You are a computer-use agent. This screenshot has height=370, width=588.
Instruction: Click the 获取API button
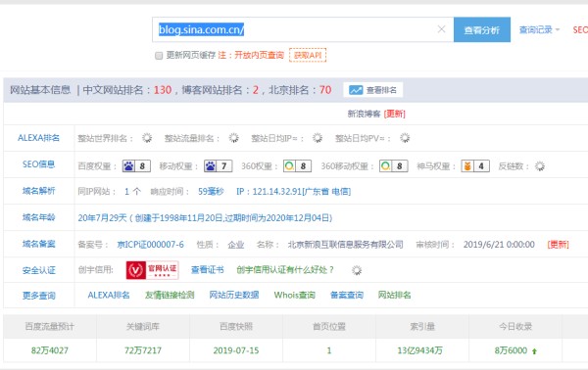tap(308, 55)
